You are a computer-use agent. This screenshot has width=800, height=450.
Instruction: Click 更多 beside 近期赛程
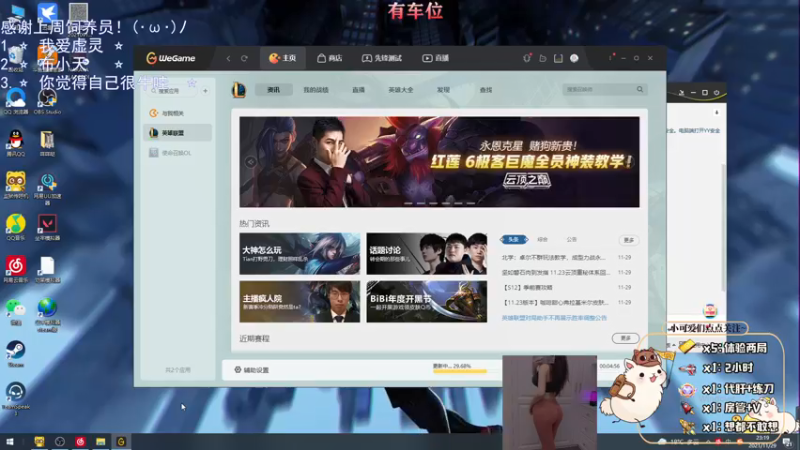626,338
